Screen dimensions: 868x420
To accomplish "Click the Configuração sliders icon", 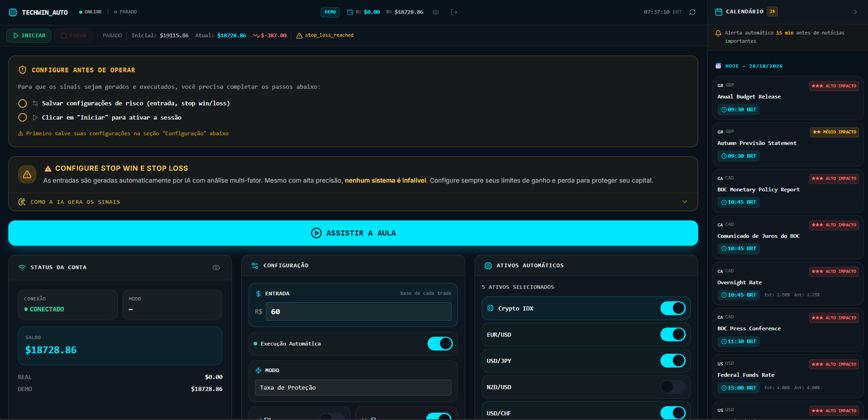I will pos(255,266).
